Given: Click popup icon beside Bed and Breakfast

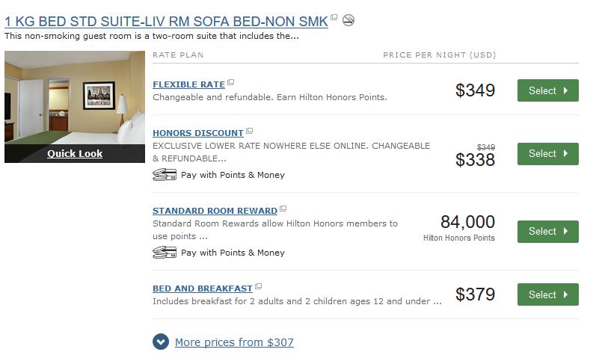Looking at the screenshot, I should [x=259, y=286].
